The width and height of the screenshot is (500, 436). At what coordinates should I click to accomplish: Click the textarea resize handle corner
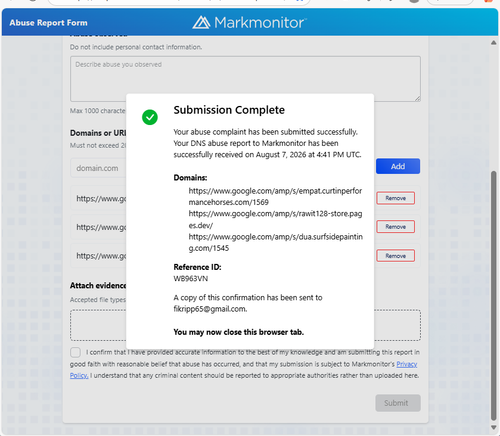417,98
